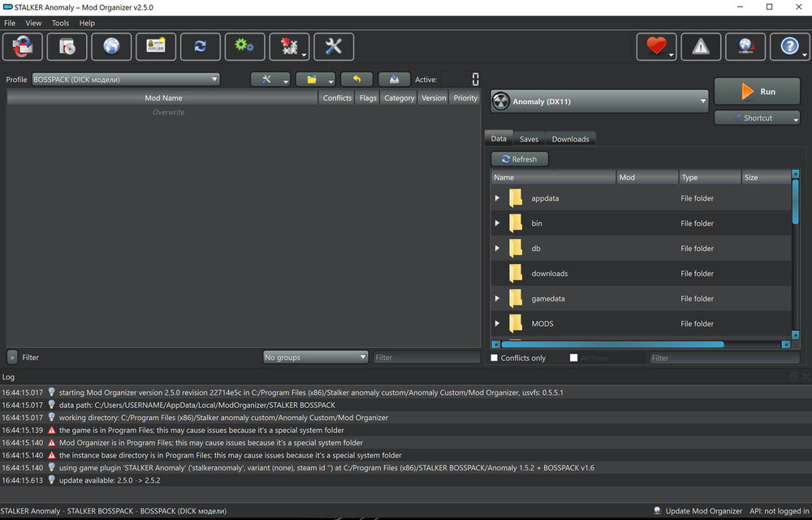812x520 pixels.
Task: Click the Run button
Action: [757, 92]
